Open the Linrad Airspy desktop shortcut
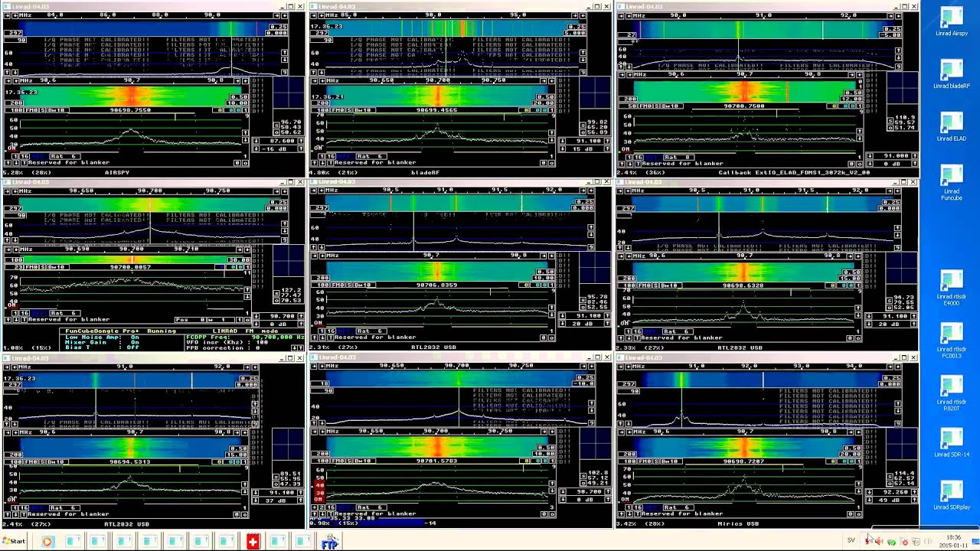Screen dimensions: 980x551 pos(951,20)
